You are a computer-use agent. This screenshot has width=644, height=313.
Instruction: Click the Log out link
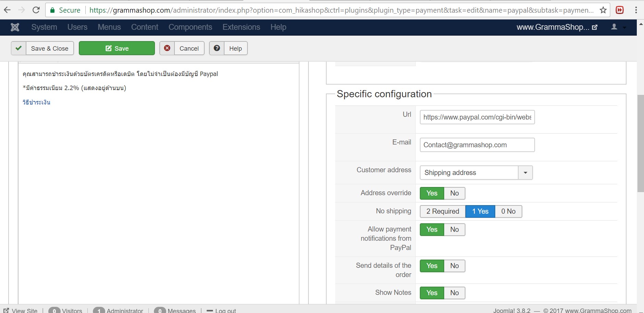(221, 310)
